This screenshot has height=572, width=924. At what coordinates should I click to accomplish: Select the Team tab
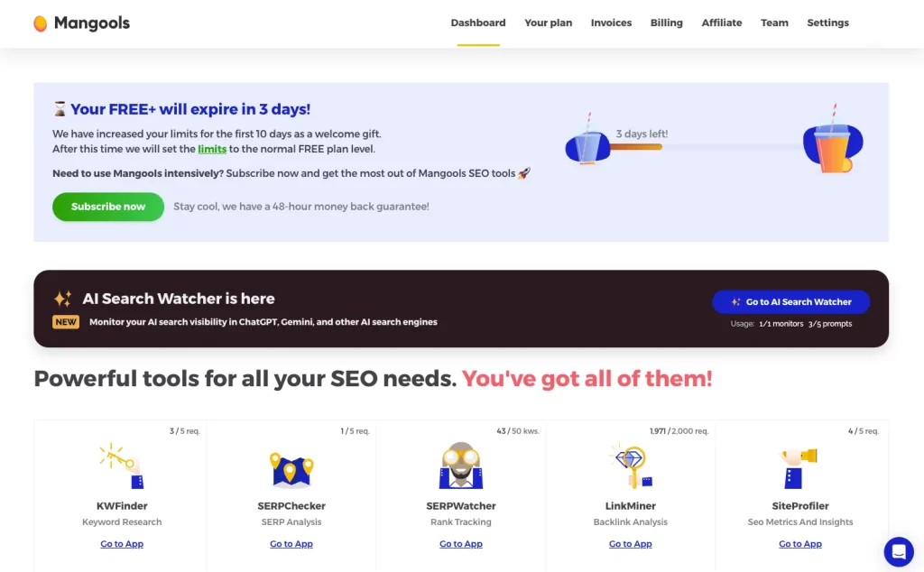[x=774, y=23]
